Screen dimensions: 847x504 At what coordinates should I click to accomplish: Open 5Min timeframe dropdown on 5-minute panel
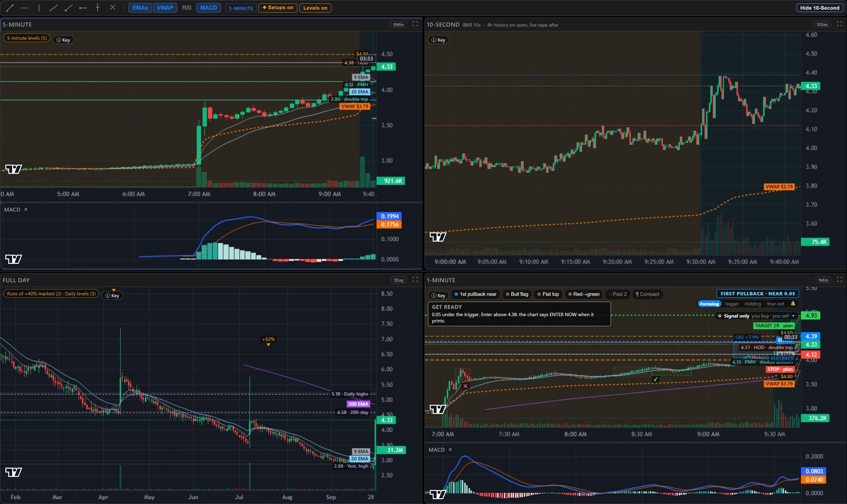coord(398,24)
